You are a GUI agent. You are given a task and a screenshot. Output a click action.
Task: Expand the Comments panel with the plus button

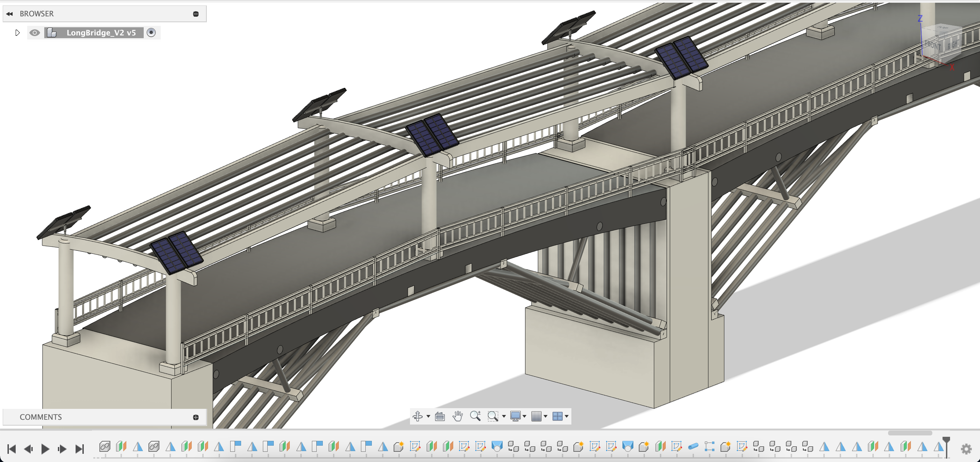[196, 417]
